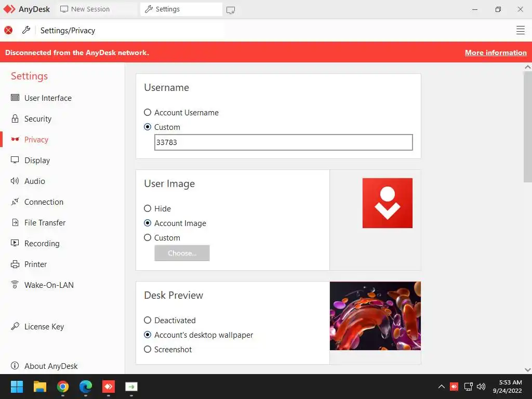This screenshot has width=532, height=399.
Task: Launch Microsoft Edge from taskbar
Action: coord(86,387)
